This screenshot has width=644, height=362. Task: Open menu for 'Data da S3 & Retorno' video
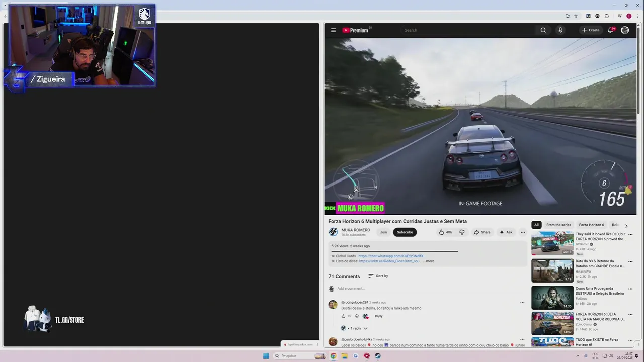pyautogui.click(x=630, y=262)
